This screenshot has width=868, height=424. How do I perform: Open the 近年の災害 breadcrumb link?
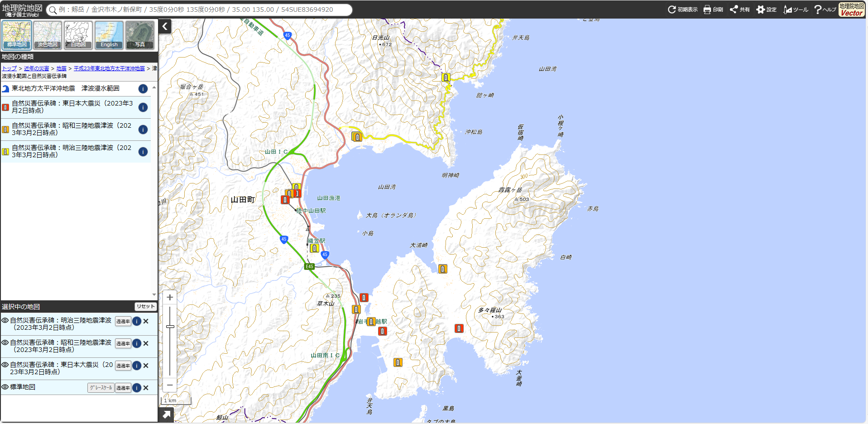[x=36, y=68]
